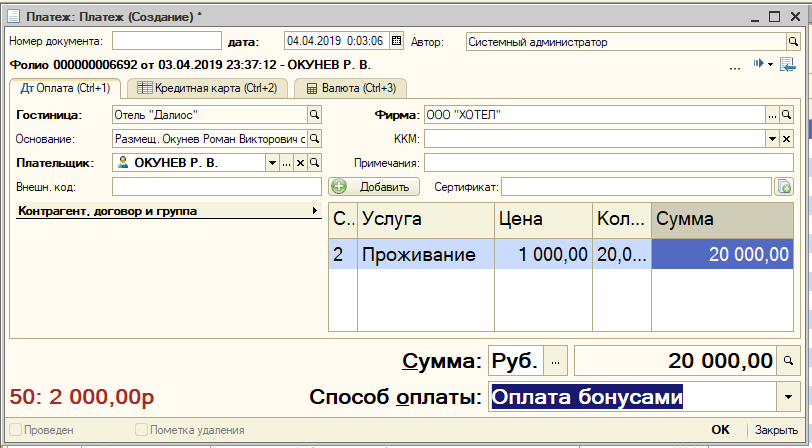Switch to Дт Оплата tab
This screenshot has width=812, height=448.
click(65, 88)
